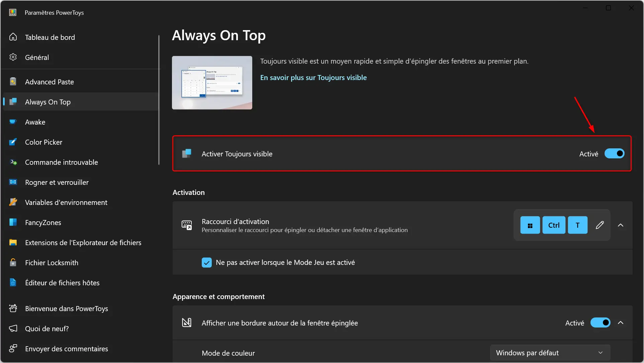Uncheck Ne pas activer lorsque le Mode Jeu
The width and height of the screenshot is (644, 363).
207,263
